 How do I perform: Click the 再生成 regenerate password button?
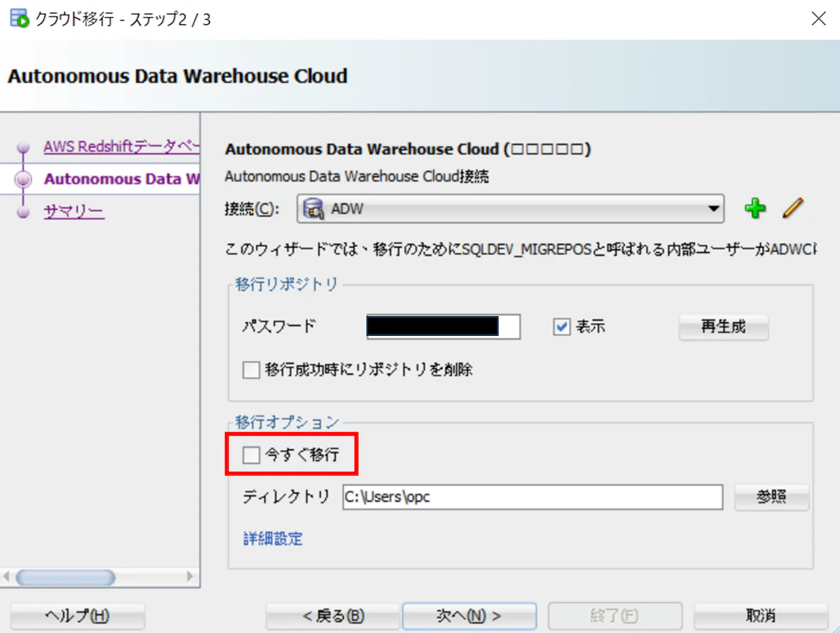[723, 326]
